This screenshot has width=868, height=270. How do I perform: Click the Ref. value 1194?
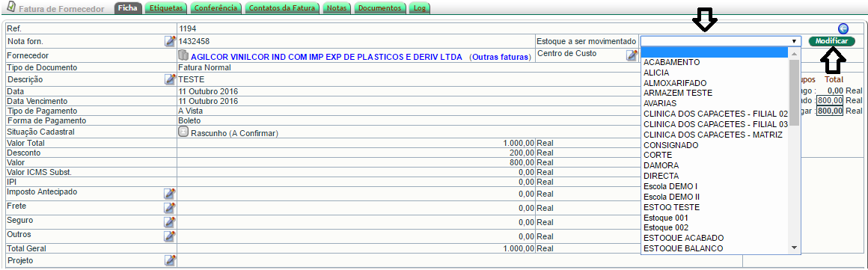click(188, 28)
